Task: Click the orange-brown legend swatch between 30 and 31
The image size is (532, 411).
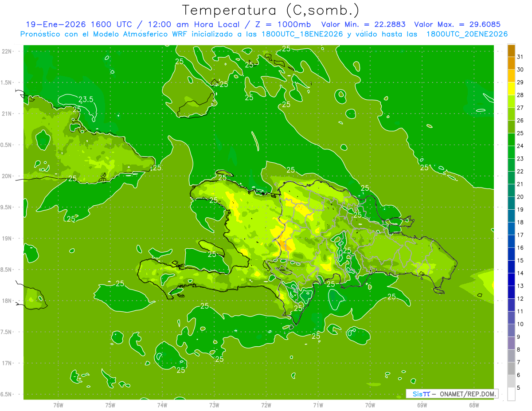Action: point(511,63)
